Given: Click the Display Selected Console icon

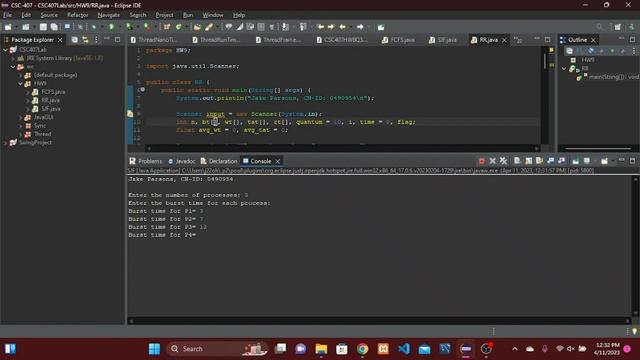Looking at the screenshot, I should (x=587, y=161).
